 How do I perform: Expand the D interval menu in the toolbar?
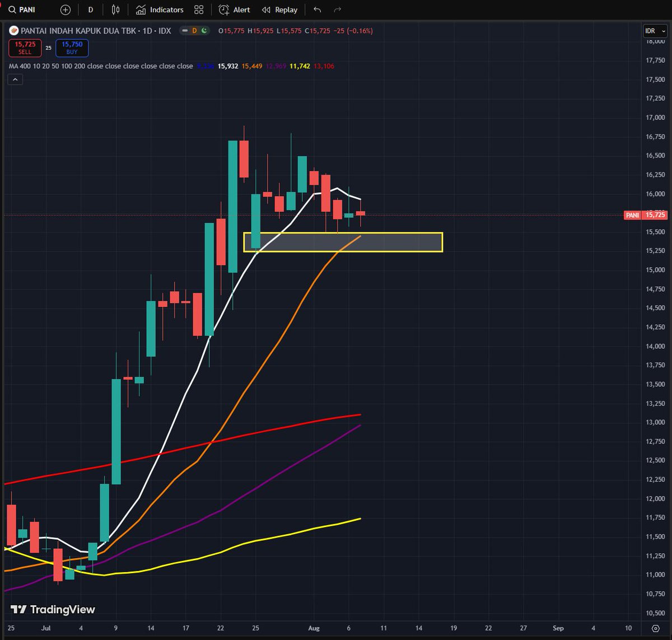coord(90,10)
